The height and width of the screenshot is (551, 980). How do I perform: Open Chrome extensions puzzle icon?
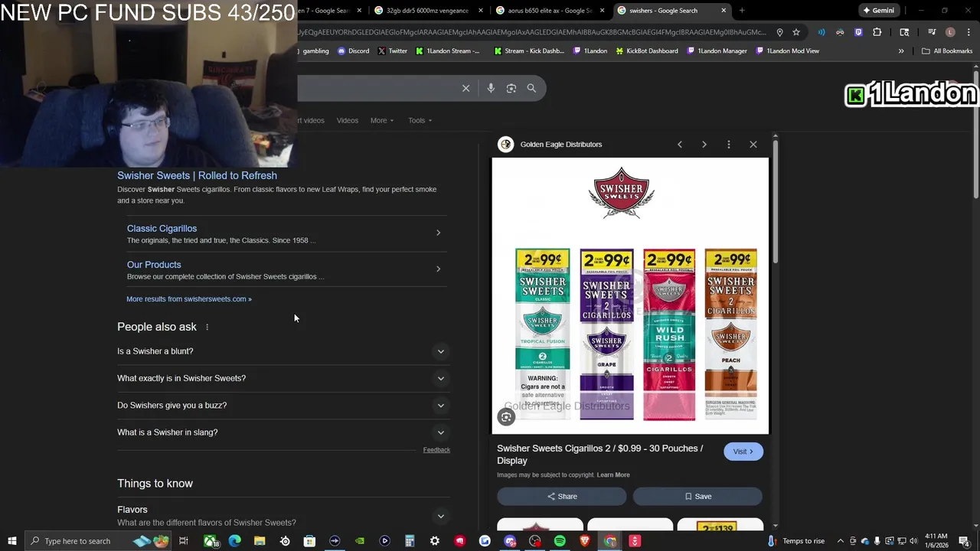coord(877,32)
